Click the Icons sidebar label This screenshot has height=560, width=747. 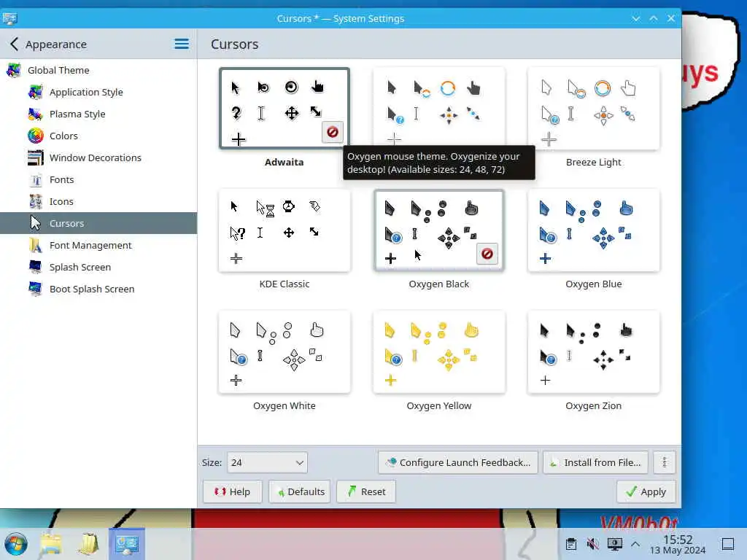coord(61,201)
